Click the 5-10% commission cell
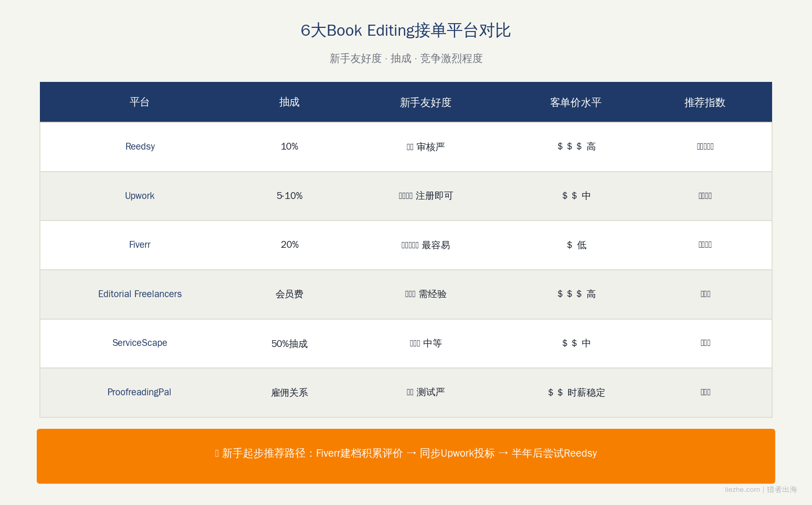Viewport: 812px width, 505px height. click(289, 196)
